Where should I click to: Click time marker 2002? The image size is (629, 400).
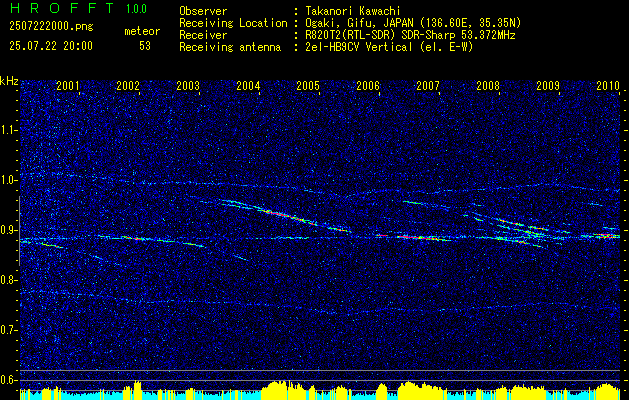[128, 85]
